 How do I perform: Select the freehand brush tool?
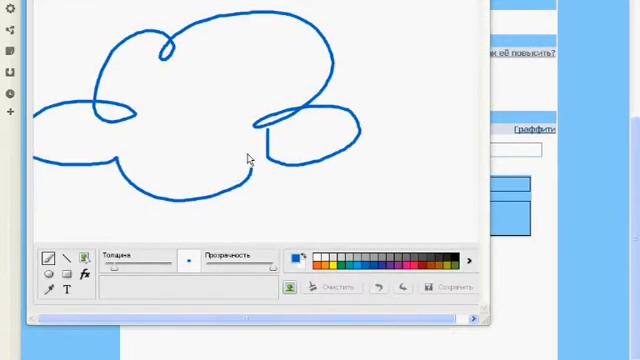[48, 258]
